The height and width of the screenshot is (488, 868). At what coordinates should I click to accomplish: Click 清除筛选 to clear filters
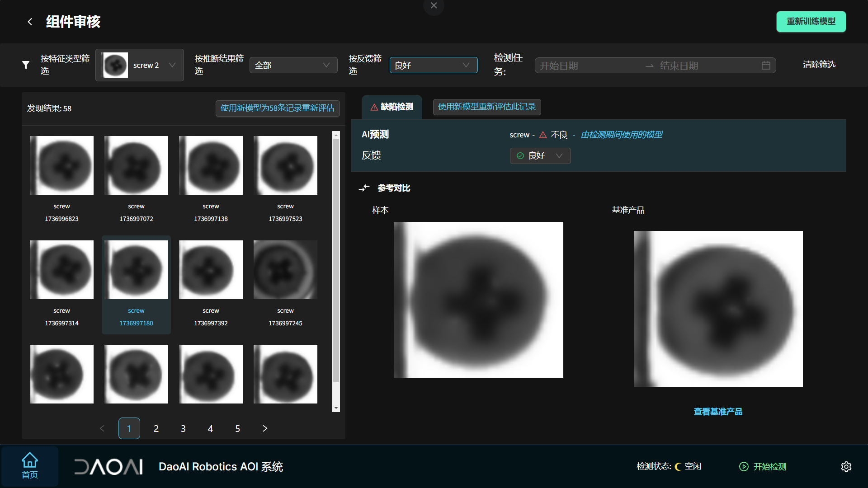tap(819, 65)
